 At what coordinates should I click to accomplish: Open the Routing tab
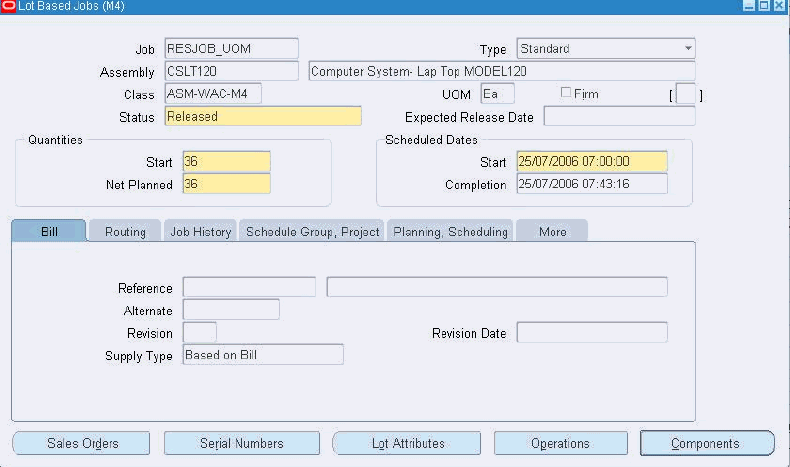pos(125,231)
